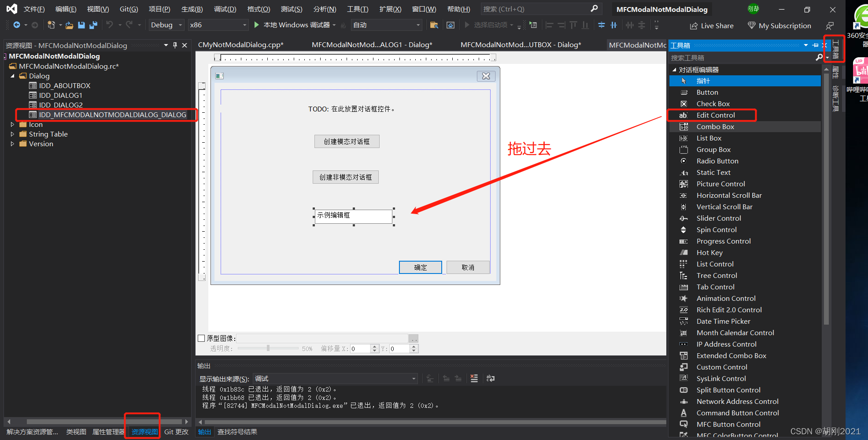Select IDD_ABOUTBOX resource
This screenshot has height=440, width=868.
(64, 85)
